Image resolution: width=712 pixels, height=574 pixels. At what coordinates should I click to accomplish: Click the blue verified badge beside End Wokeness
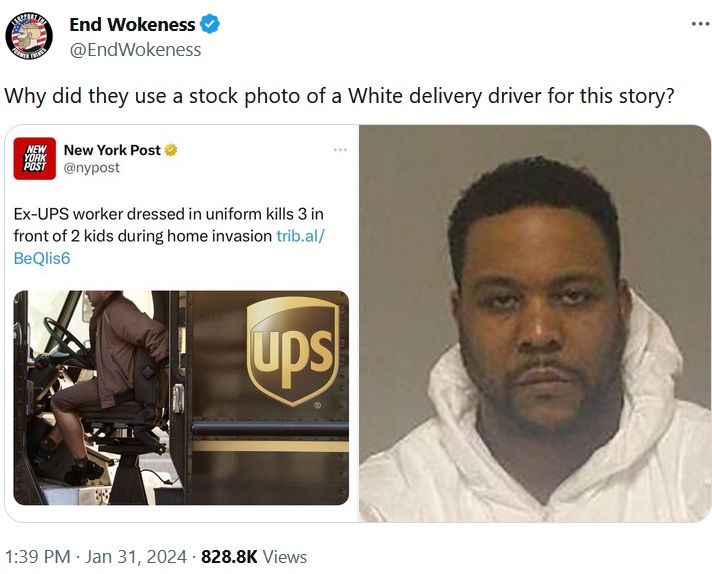[210, 24]
